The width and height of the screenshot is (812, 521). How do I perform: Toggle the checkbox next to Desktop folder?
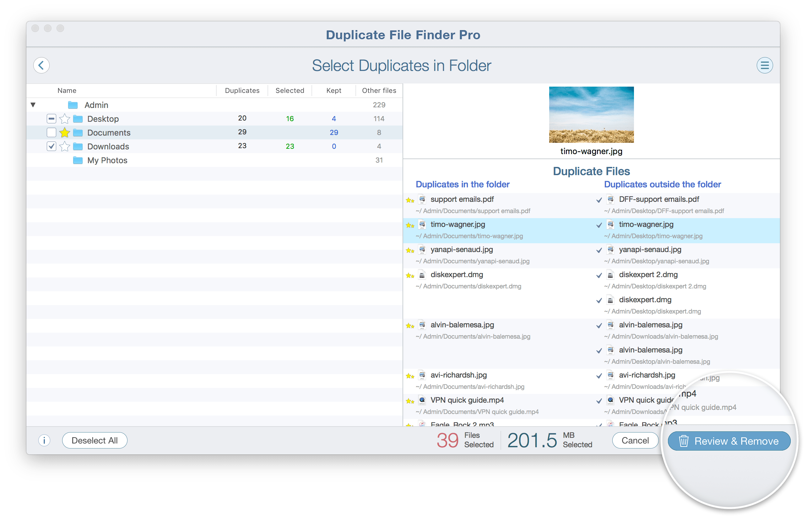tap(50, 119)
